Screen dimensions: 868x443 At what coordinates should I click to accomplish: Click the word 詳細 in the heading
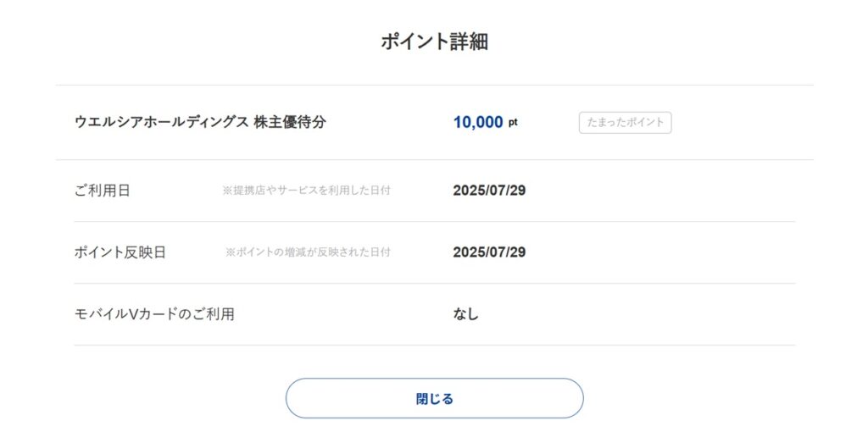469,42
